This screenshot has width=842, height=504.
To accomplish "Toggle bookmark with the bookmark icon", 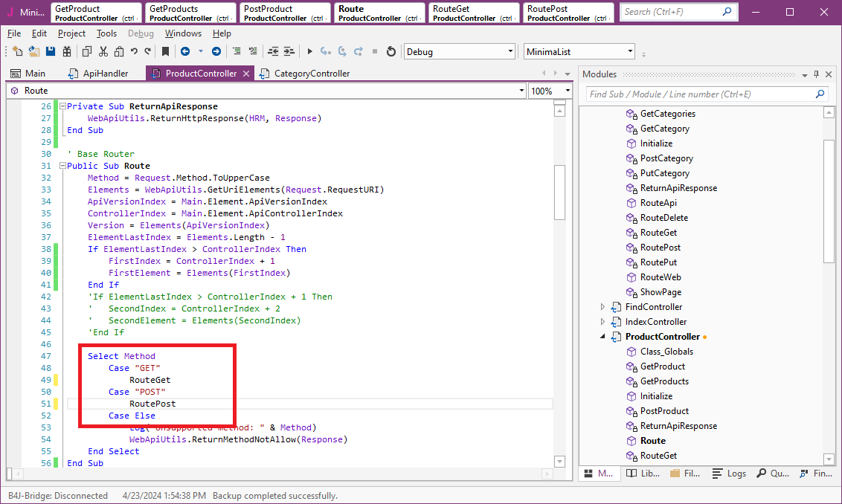I will (x=165, y=51).
